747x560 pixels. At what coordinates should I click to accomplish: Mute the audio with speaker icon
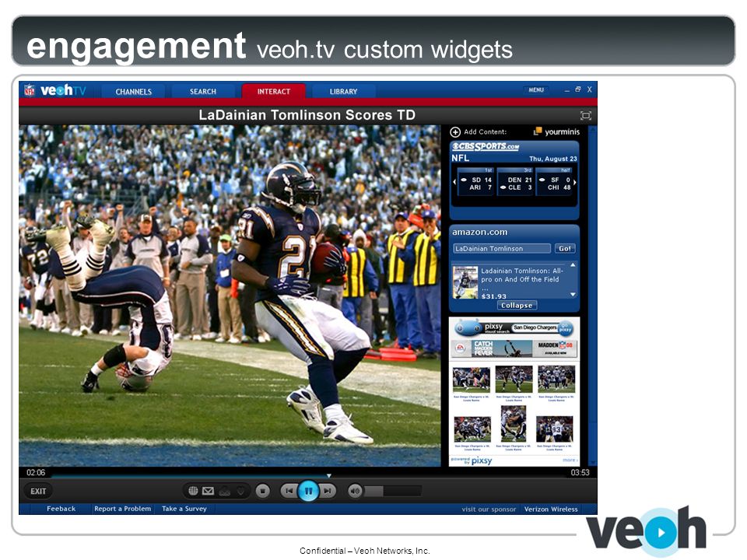point(355,491)
